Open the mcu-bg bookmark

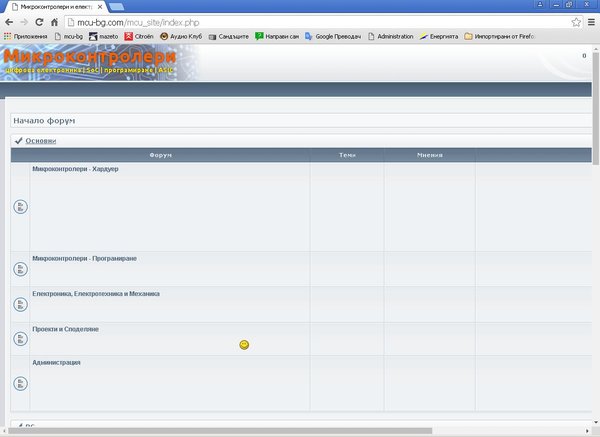tap(68, 36)
